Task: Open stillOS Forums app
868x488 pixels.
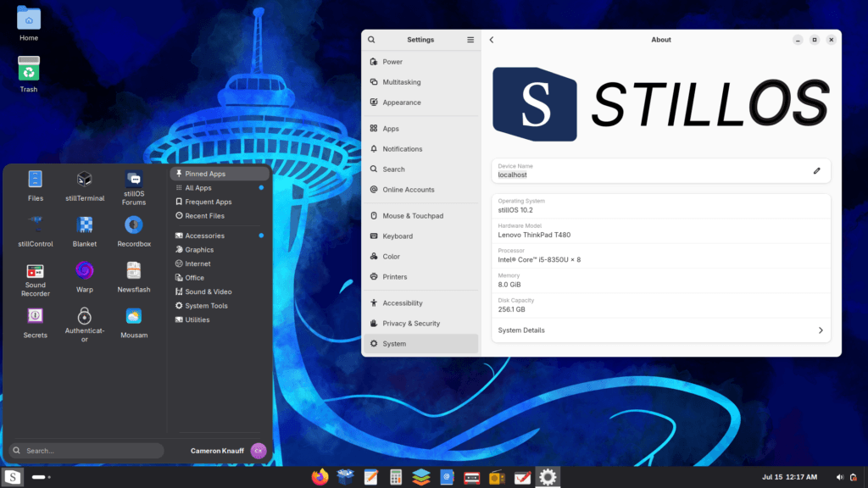Action: (x=133, y=187)
